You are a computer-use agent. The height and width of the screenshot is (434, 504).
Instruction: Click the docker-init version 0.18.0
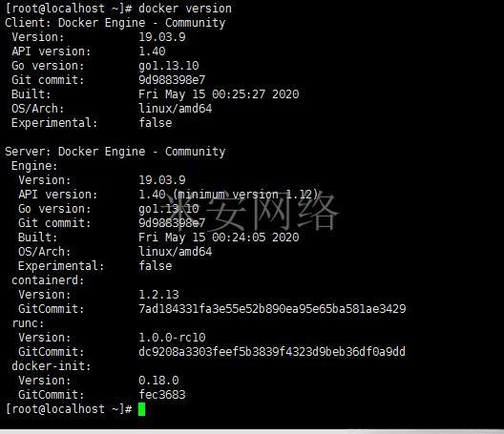(158, 381)
